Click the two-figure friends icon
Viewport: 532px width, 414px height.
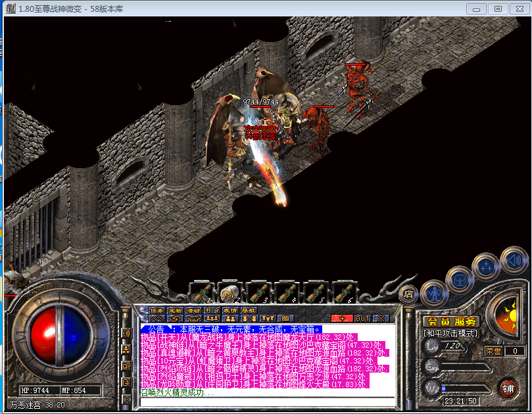pyautogui.click(x=230, y=318)
